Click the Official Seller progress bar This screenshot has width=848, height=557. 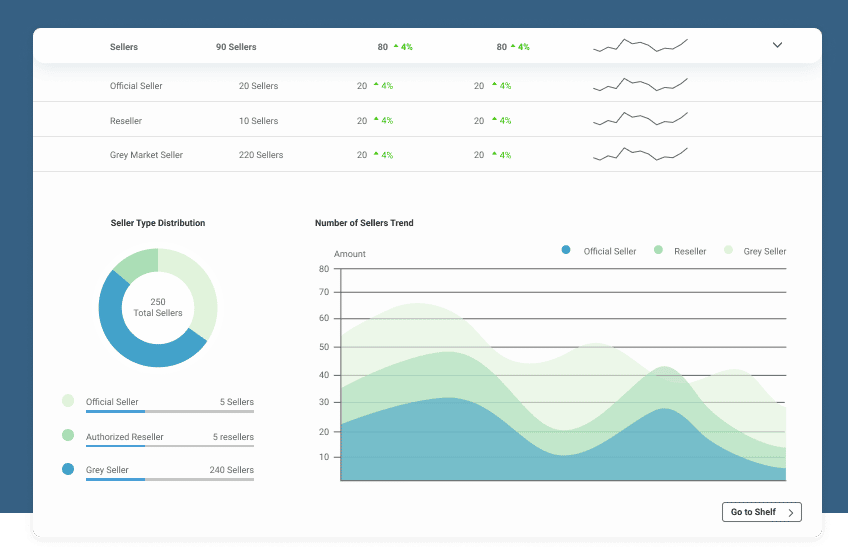coord(169,411)
